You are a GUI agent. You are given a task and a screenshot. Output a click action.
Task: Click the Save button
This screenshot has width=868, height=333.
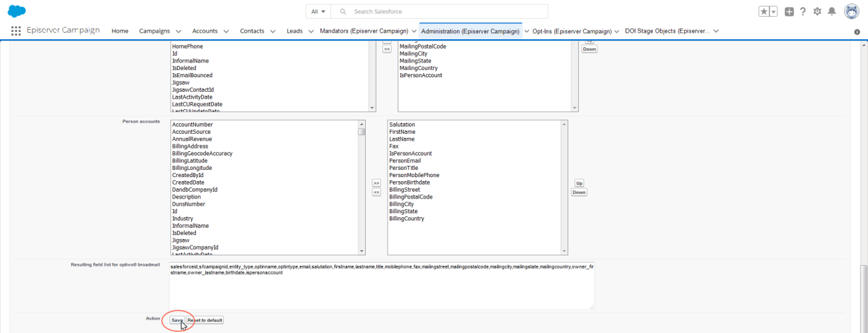click(x=177, y=320)
